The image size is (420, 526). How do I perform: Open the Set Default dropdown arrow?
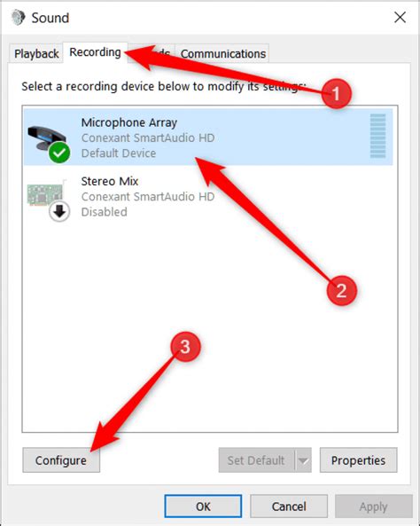303,460
